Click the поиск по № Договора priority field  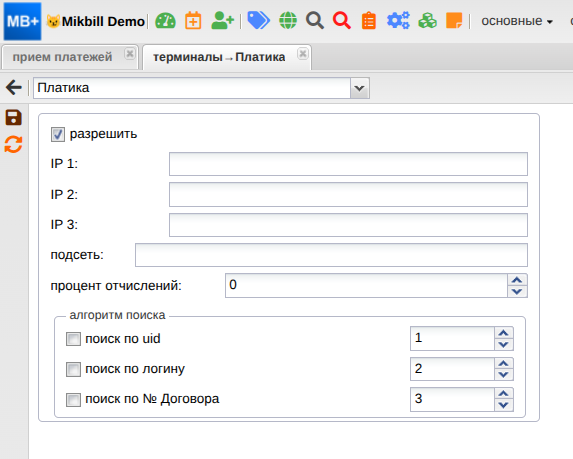[x=452, y=399]
